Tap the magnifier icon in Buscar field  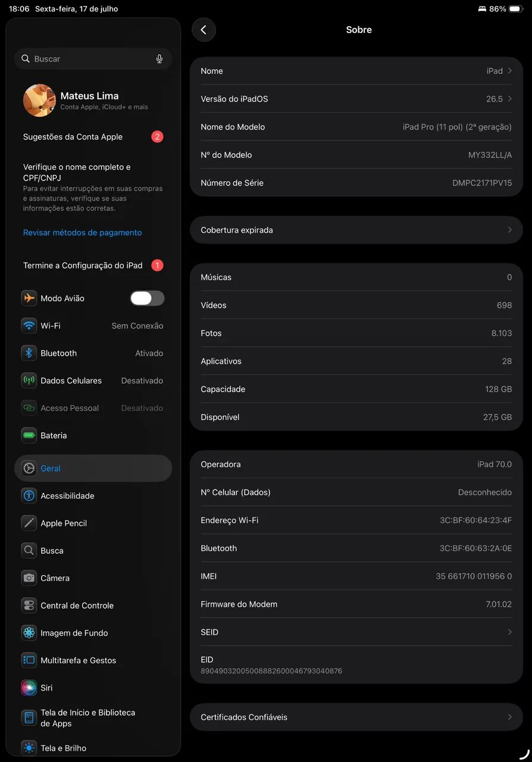click(x=26, y=59)
